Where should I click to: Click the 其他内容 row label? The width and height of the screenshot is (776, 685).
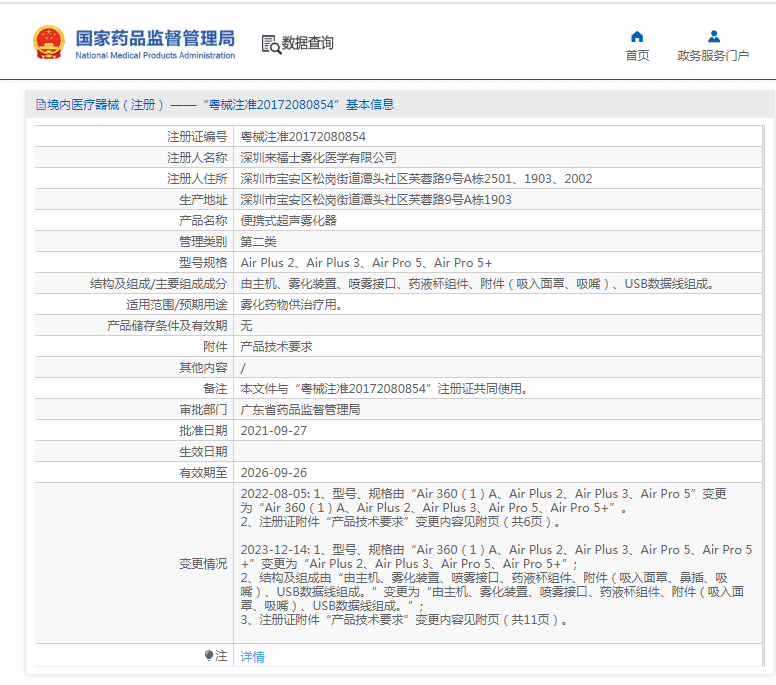click(202, 368)
